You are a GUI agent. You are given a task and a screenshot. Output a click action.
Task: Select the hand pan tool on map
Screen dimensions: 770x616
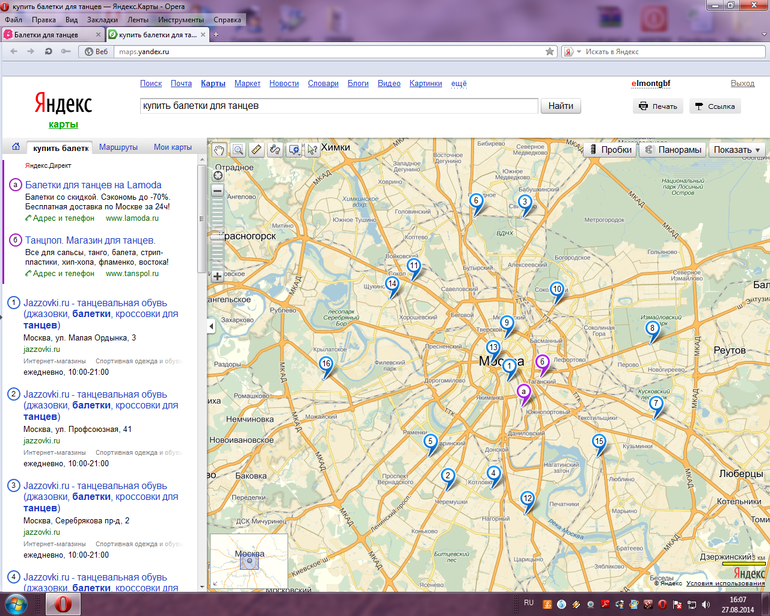click(x=220, y=150)
